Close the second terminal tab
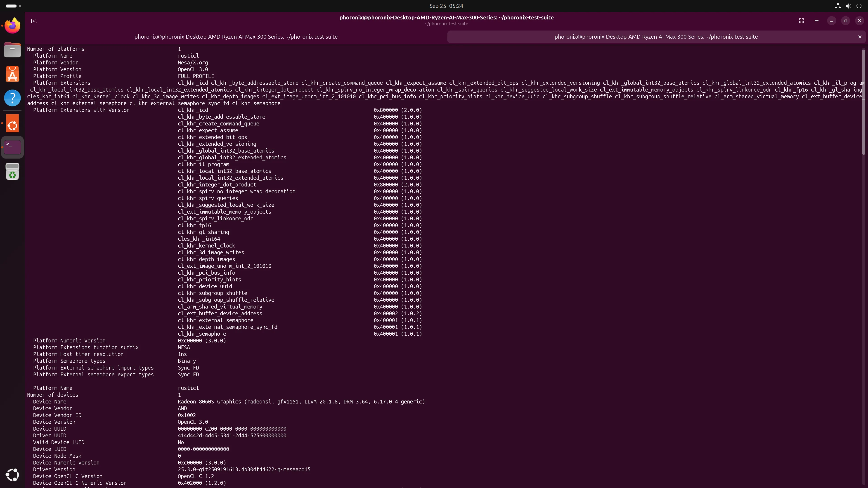Viewport: 868px width, 488px height. 860,37
